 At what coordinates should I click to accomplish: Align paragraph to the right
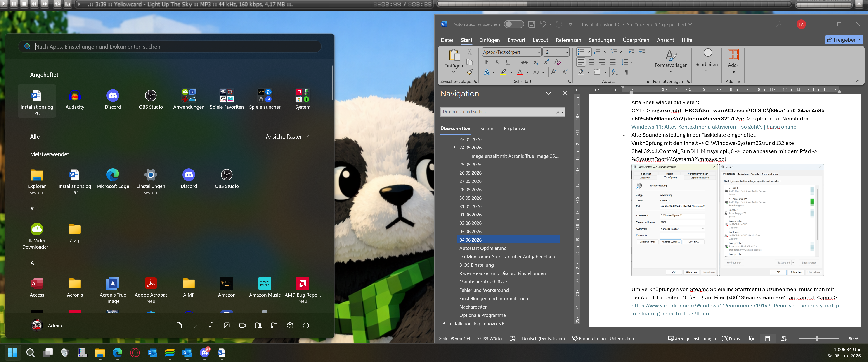click(x=602, y=62)
